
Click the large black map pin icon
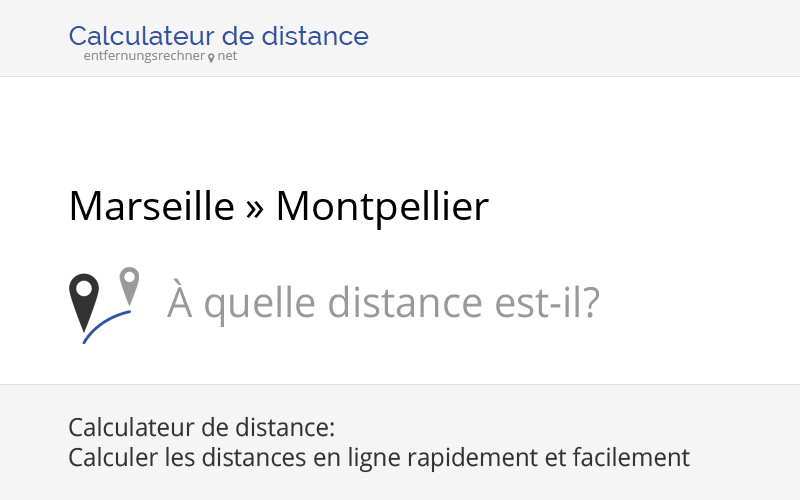click(84, 302)
